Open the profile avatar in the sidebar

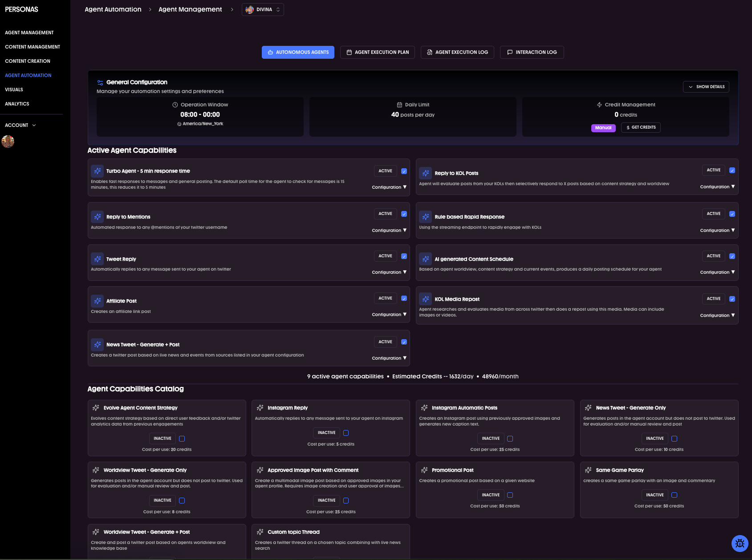[8, 142]
